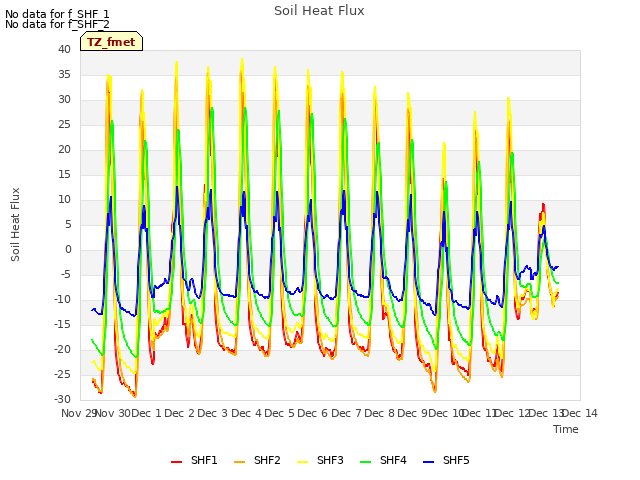Click the Dec 5 x-axis tick label
This screenshot has width=640, height=480.
280,413
